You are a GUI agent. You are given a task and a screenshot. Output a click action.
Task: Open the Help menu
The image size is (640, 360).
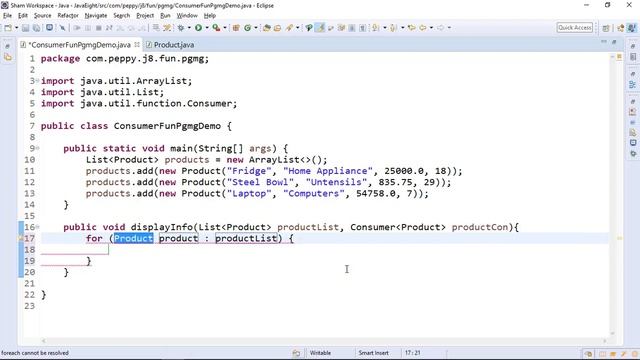[x=209, y=16]
